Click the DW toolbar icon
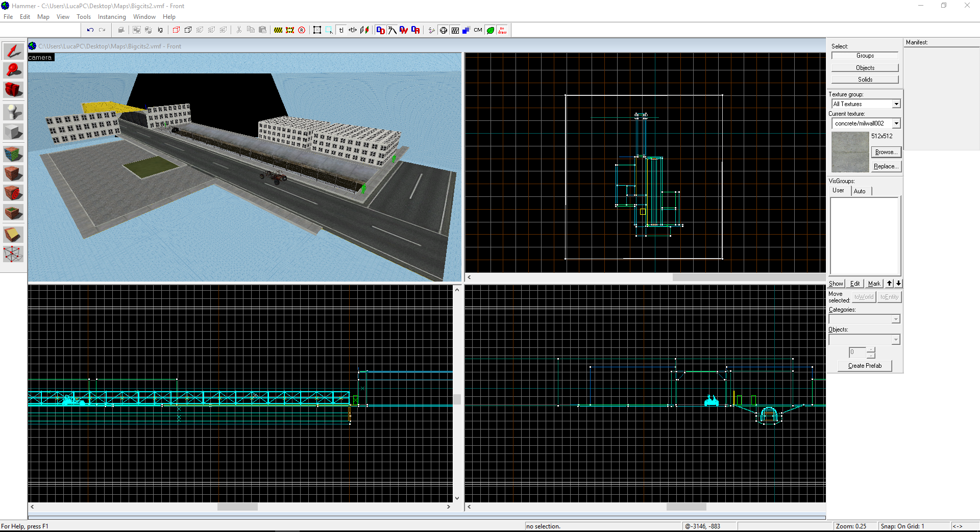980x532 pixels. pyautogui.click(x=404, y=30)
